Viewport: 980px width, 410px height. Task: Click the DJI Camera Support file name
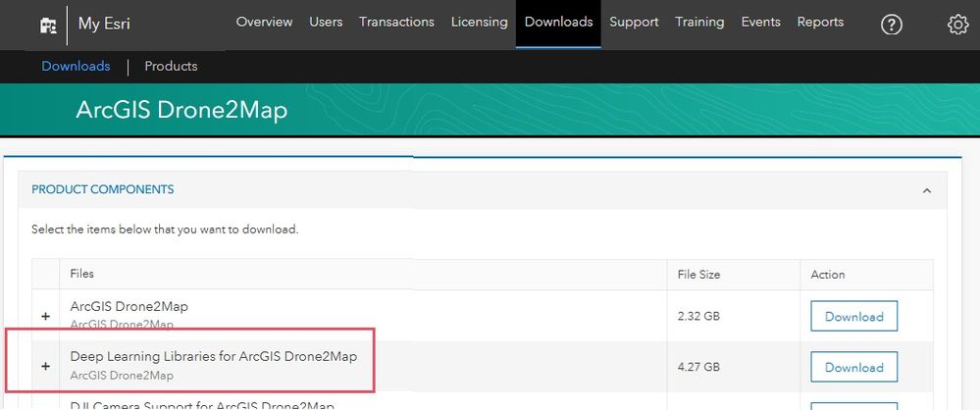(202, 405)
